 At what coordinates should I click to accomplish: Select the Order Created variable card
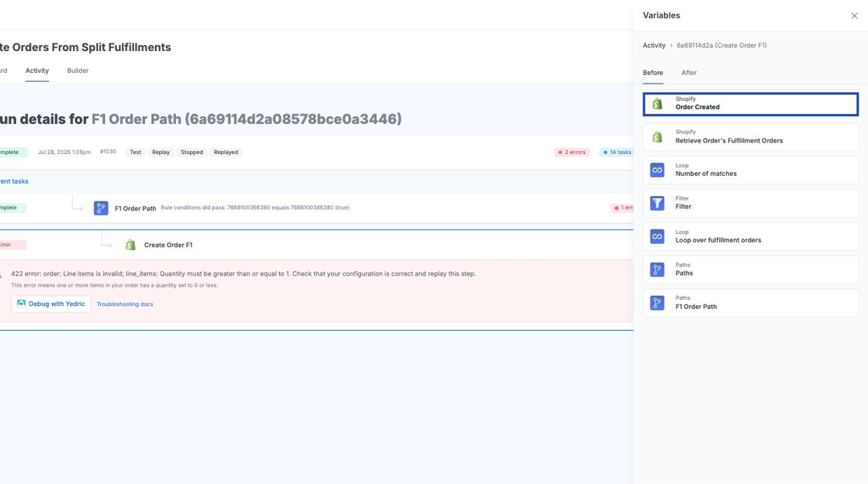[x=751, y=104]
